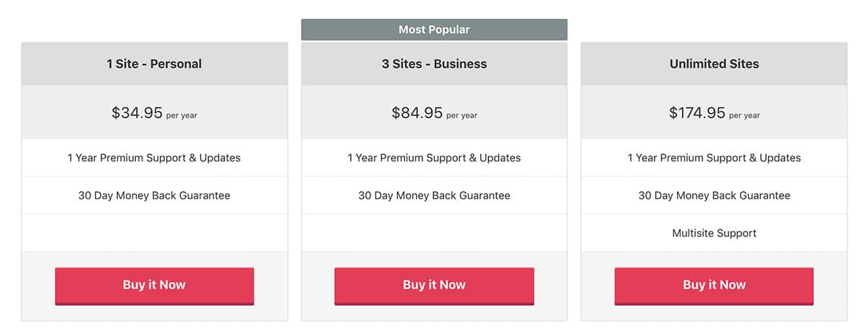Image resolution: width=868 pixels, height=336 pixels.
Task: Click "per year" label under Unlimited Sites
Action: click(744, 115)
